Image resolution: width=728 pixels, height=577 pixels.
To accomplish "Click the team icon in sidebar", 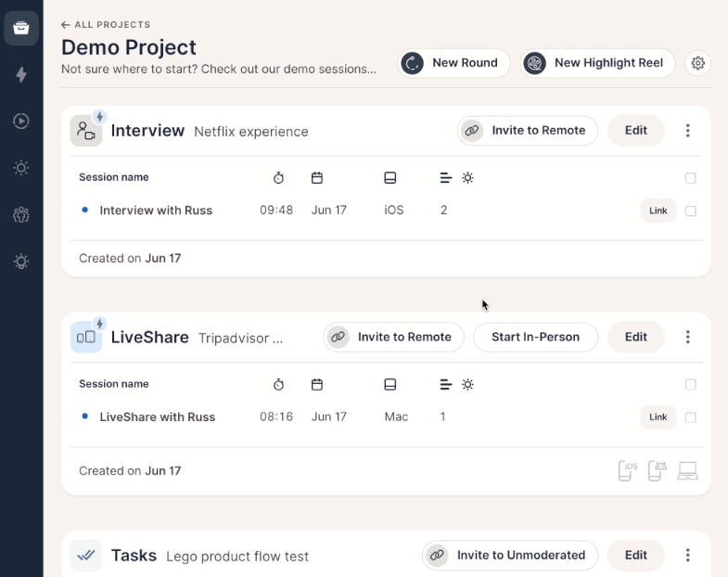I will 21,215.
